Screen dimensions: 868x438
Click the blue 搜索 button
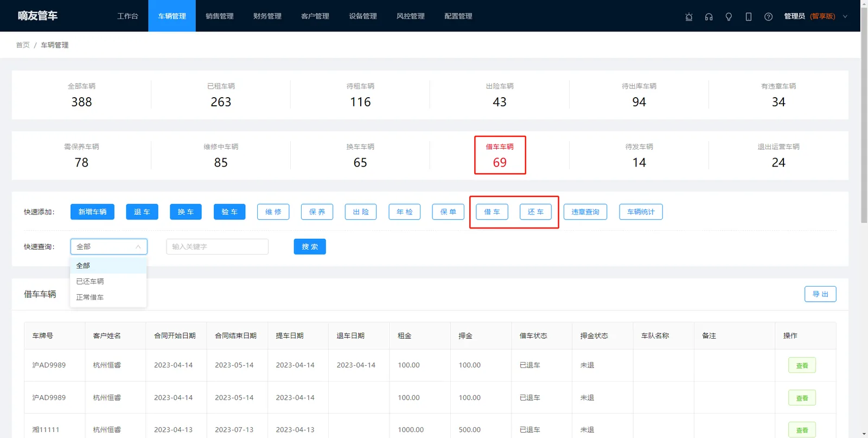(x=310, y=246)
